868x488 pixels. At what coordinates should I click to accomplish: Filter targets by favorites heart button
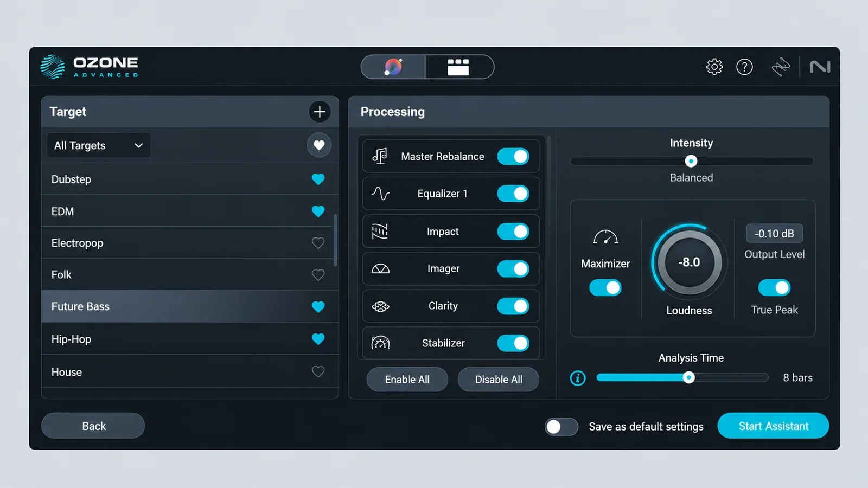[319, 145]
